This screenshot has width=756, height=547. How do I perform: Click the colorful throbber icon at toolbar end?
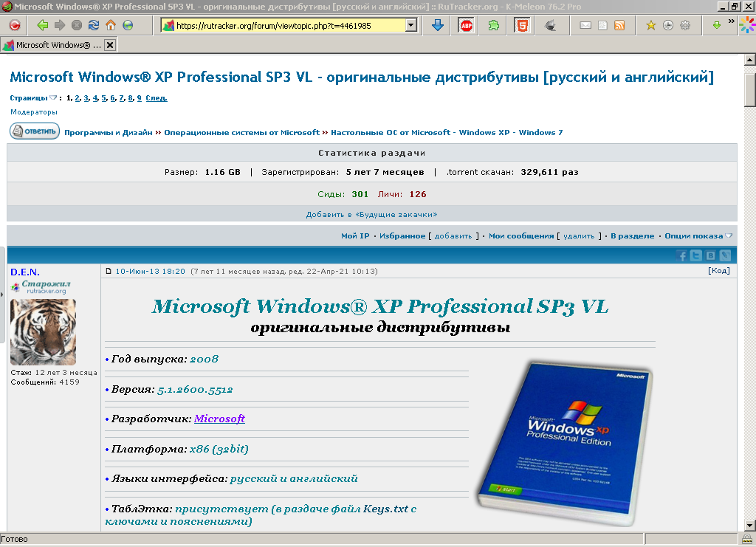tap(748, 25)
